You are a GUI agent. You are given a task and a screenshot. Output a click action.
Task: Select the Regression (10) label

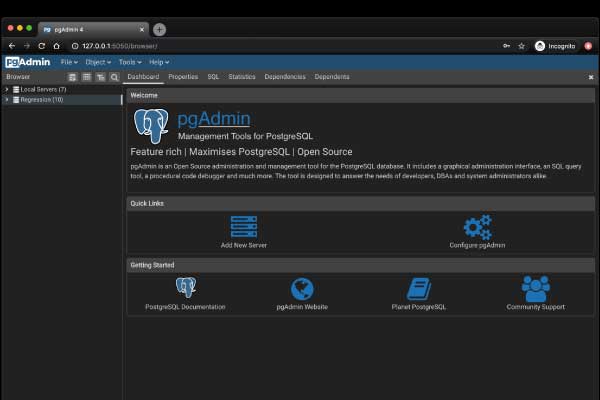click(x=42, y=100)
